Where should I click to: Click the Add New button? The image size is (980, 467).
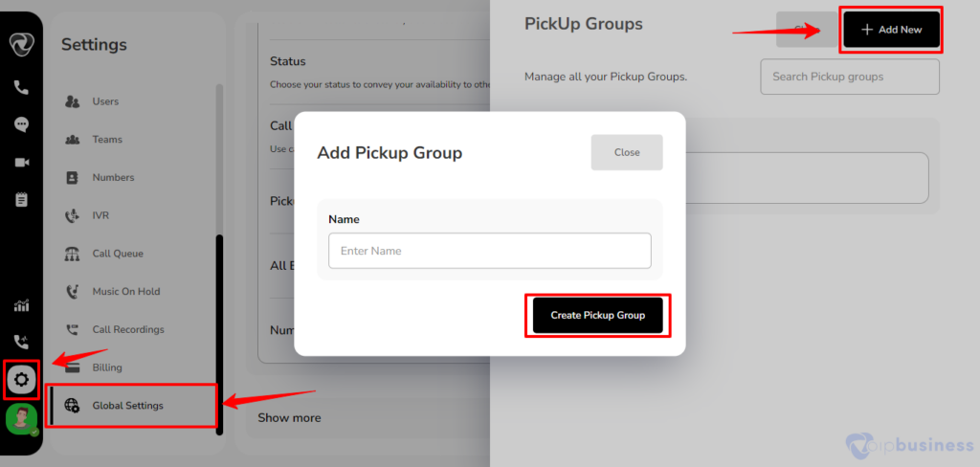click(891, 30)
